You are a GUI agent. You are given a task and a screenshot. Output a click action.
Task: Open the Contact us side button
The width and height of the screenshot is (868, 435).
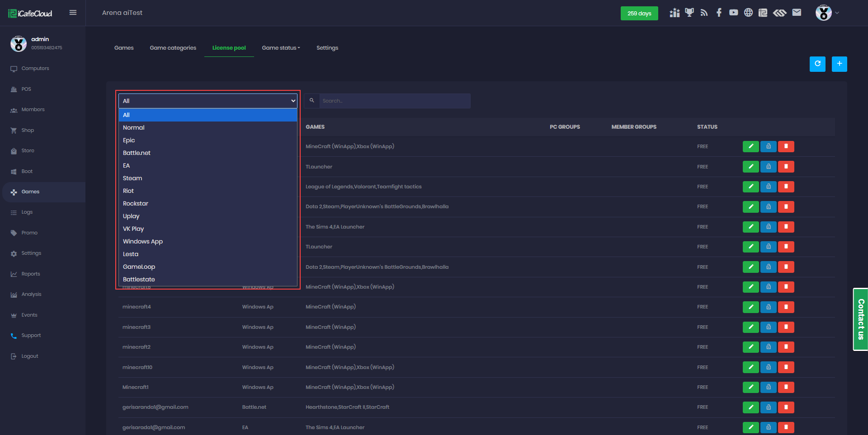pos(860,319)
